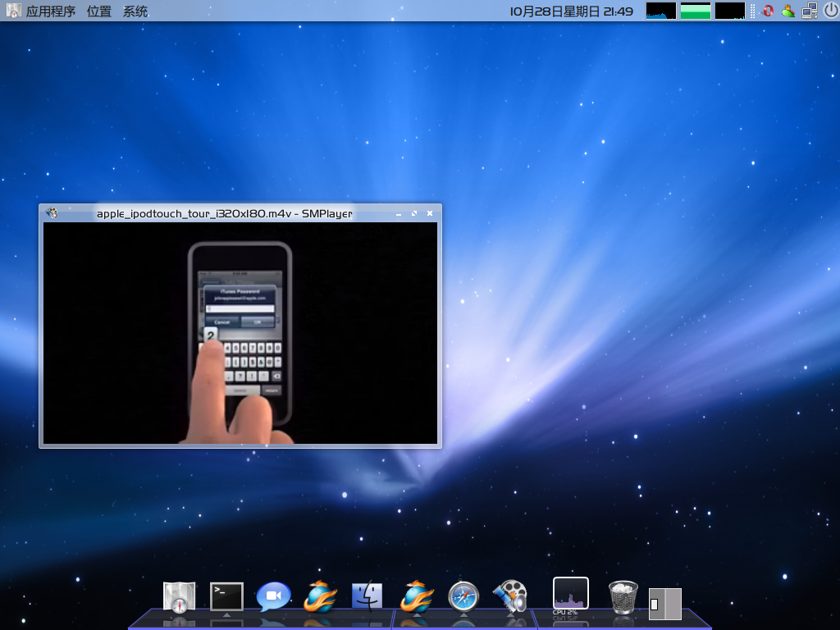Screen dimensions: 840x630
Task: Click the red Opera tray icon
Action: (x=768, y=11)
